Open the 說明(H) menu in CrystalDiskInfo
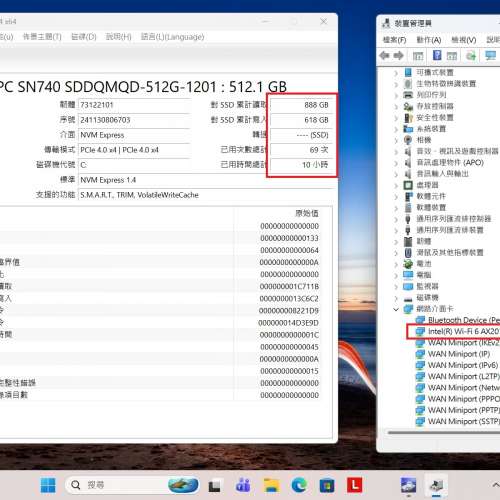 pos(118,37)
